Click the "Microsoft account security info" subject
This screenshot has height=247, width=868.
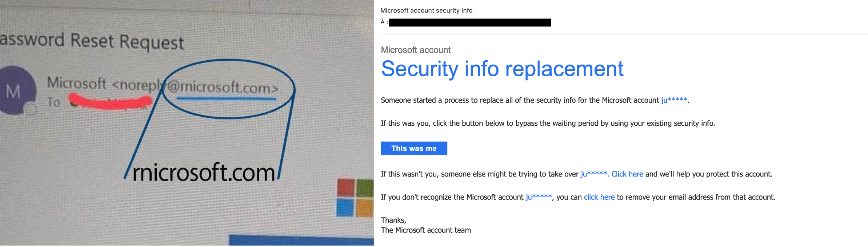pyautogui.click(x=426, y=11)
